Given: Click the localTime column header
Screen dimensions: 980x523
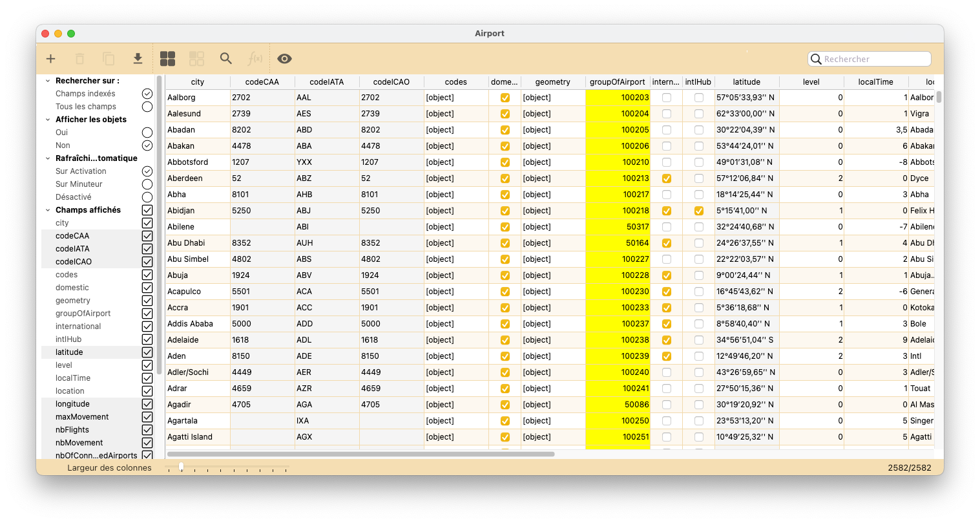Looking at the screenshot, I should pyautogui.click(x=876, y=82).
